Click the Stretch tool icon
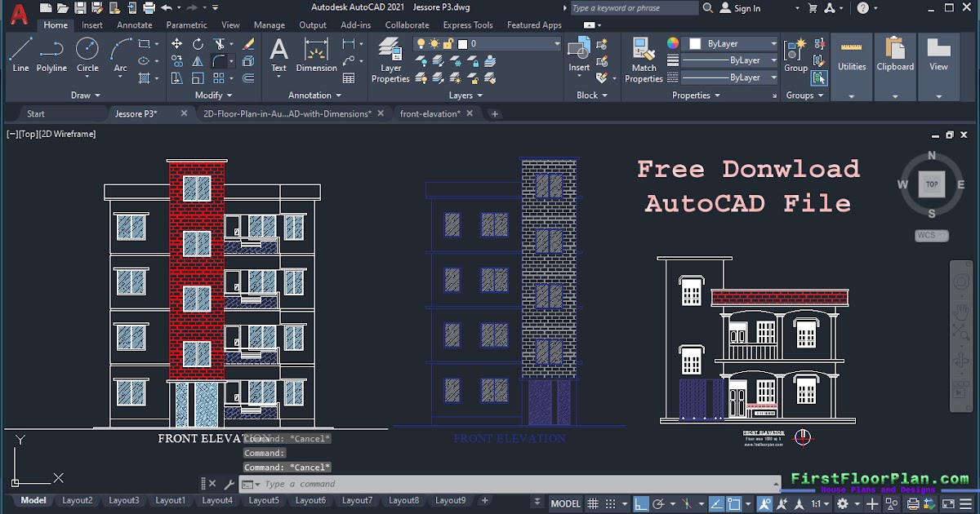This screenshot has height=514, width=980. tap(177, 78)
